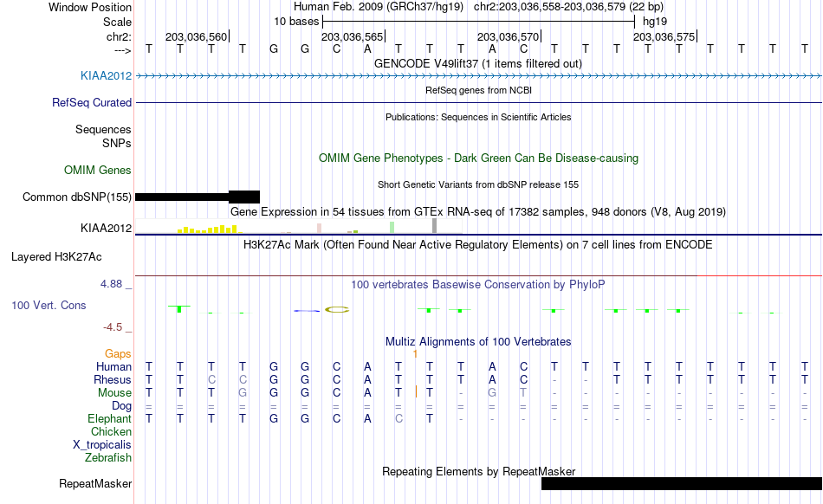The image size is (823, 504).
Task: Open the Layered H3K27Ac track label
Action: click(56, 256)
